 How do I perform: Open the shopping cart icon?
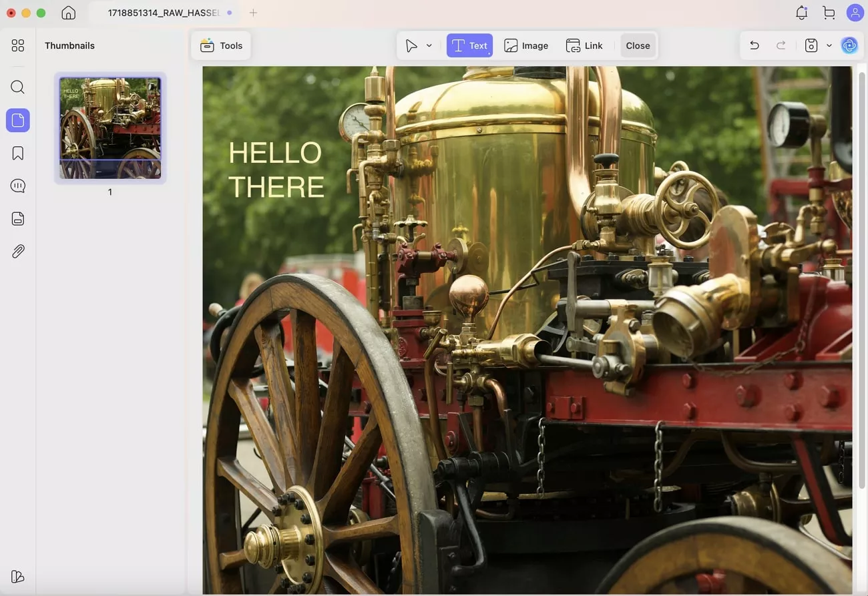coord(829,13)
